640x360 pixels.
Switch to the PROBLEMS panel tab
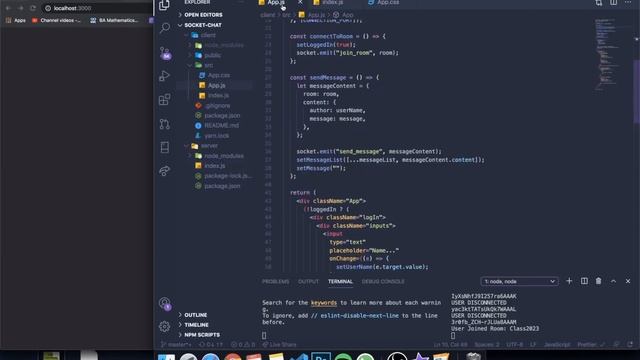(276, 282)
